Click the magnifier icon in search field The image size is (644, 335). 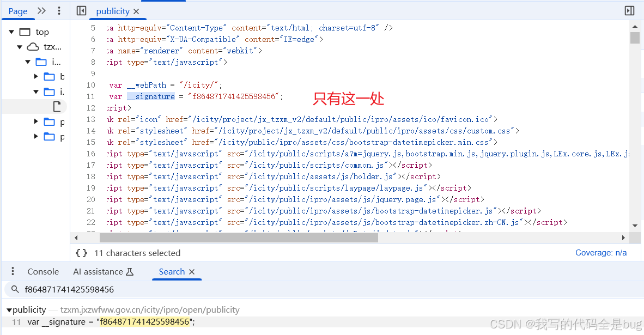click(x=15, y=289)
